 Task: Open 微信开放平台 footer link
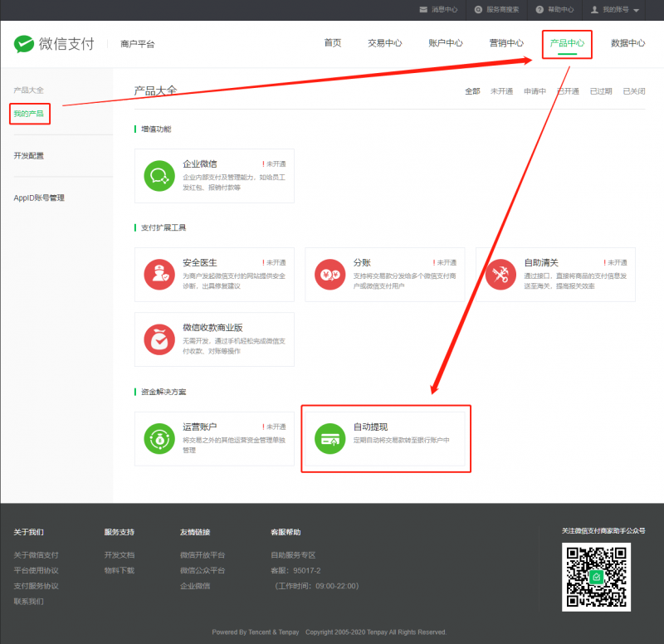(x=203, y=554)
